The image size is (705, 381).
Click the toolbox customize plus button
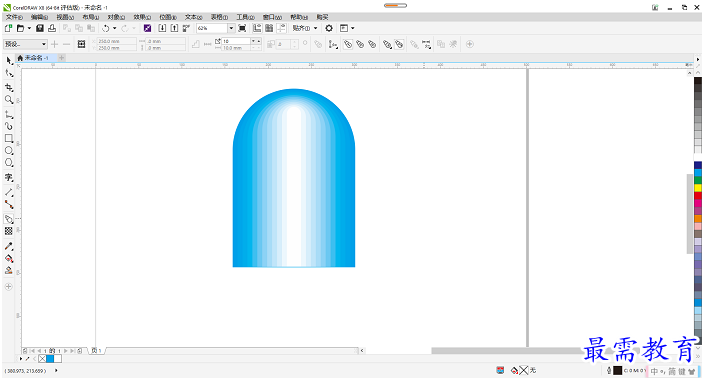9,287
